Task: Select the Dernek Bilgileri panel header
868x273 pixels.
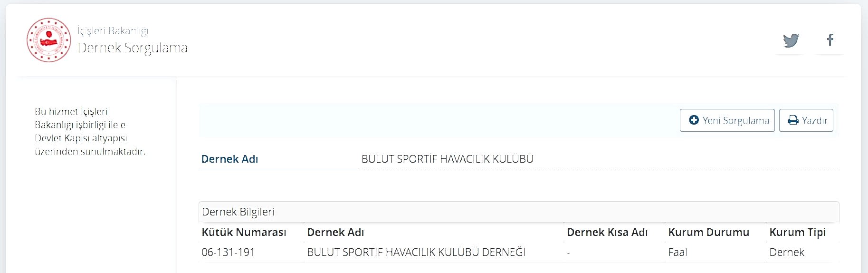Action: coord(519,212)
